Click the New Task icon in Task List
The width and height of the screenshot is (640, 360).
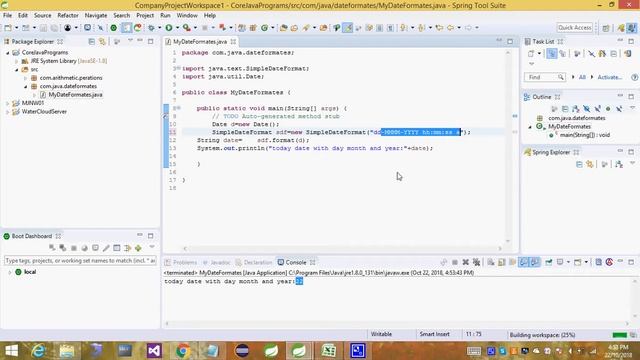pyautogui.click(x=531, y=53)
